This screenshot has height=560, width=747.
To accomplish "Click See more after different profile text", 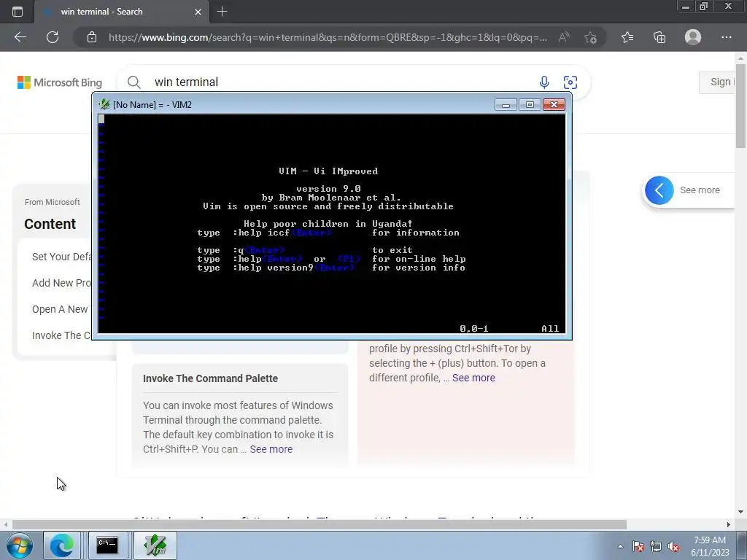I will pos(473,378).
